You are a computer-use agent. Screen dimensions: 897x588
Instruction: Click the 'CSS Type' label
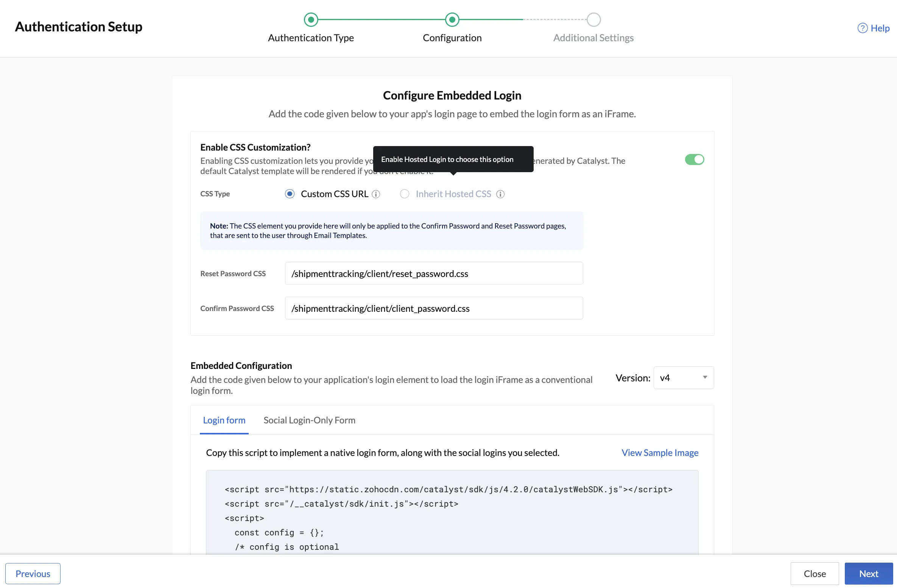click(215, 194)
